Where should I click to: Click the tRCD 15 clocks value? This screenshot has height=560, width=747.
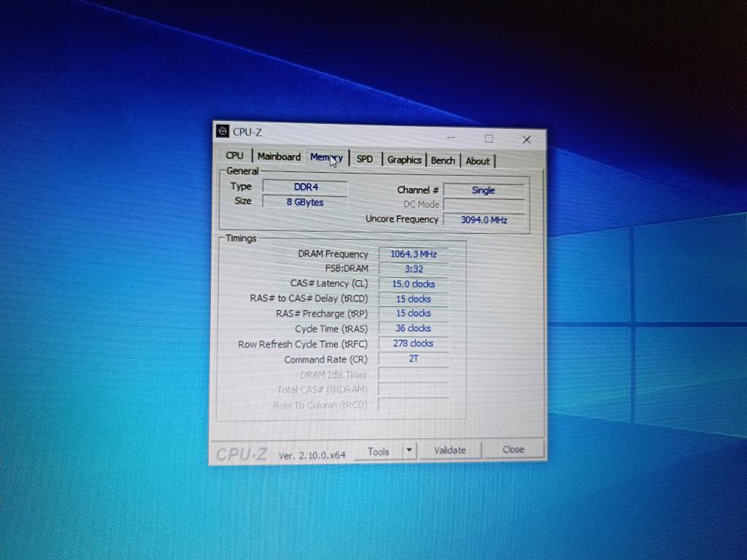point(414,298)
